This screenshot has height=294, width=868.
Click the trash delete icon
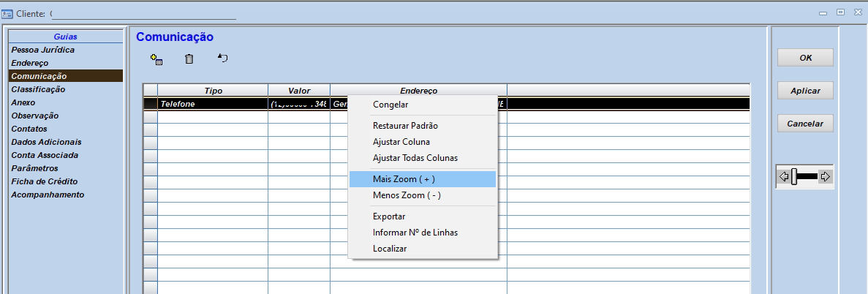(189, 59)
